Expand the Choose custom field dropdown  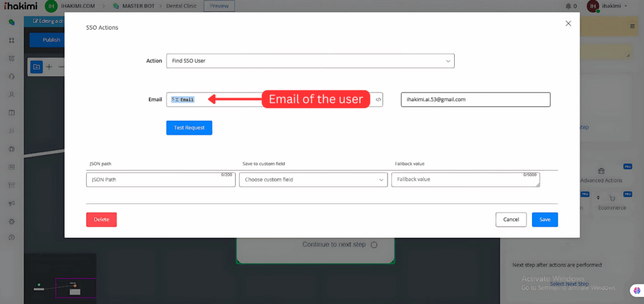tap(313, 180)
